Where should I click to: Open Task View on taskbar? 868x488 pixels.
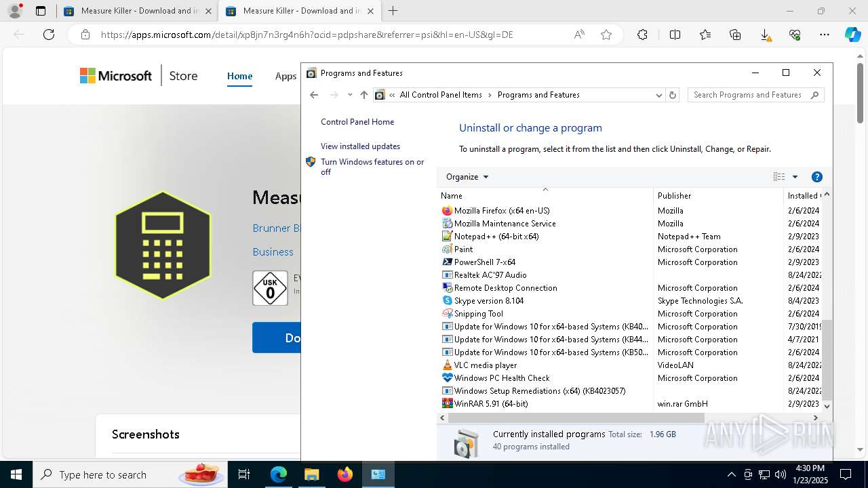244,474
